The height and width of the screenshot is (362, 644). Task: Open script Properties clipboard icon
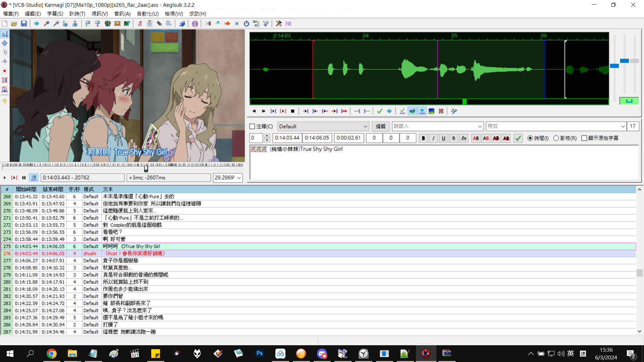150,23
